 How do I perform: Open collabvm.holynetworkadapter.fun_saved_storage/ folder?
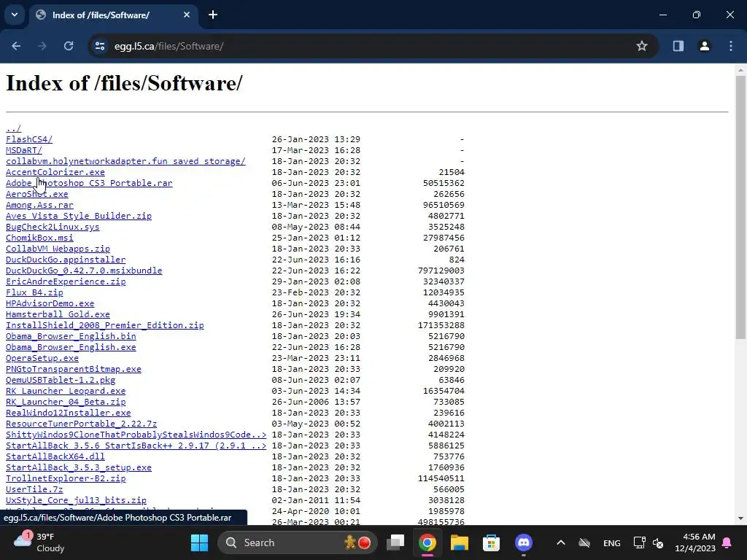[x=125, y=161]
